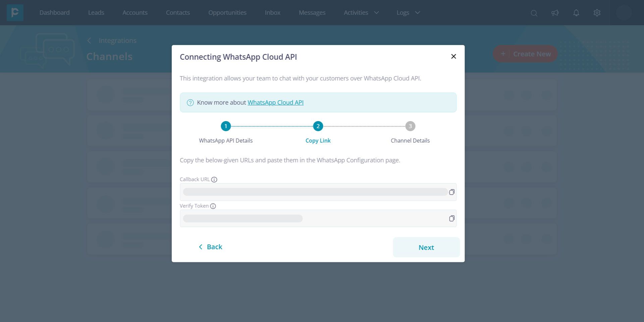Click the Callback URL field

(318, 192)
